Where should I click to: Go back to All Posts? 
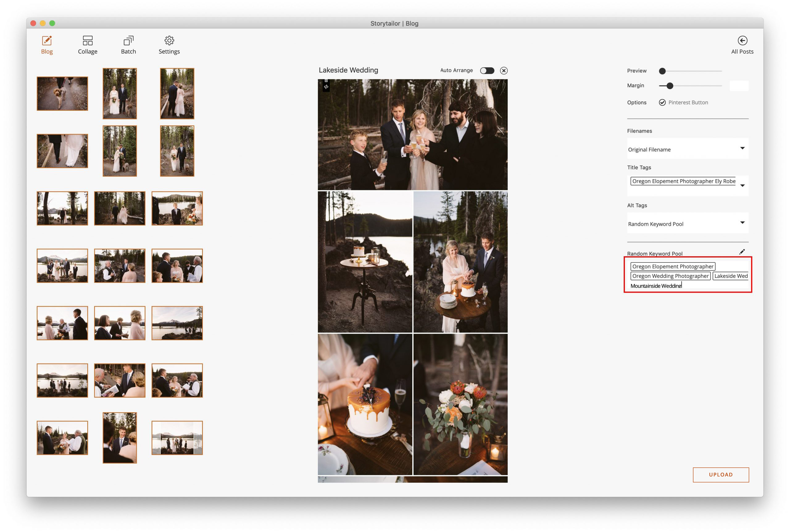(x=742, y=45)
